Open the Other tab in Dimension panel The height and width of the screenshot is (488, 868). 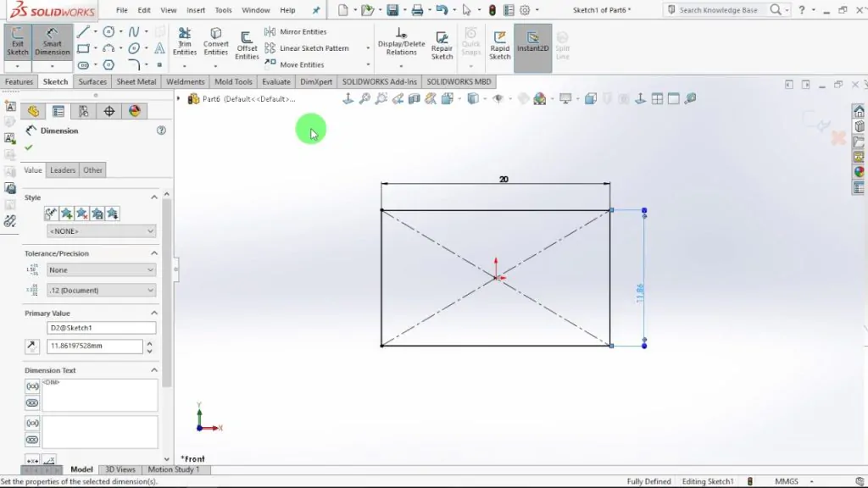(x=92, y=169)
